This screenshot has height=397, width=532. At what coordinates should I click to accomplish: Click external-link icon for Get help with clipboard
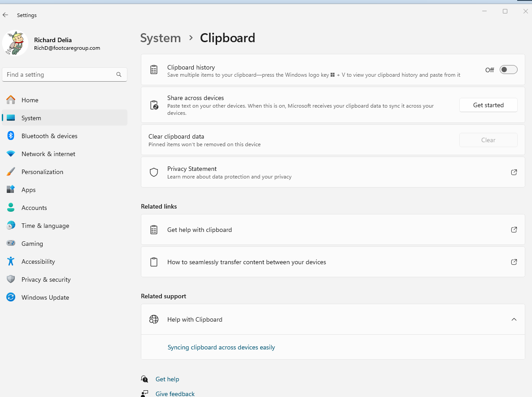(x=514, y=230)
